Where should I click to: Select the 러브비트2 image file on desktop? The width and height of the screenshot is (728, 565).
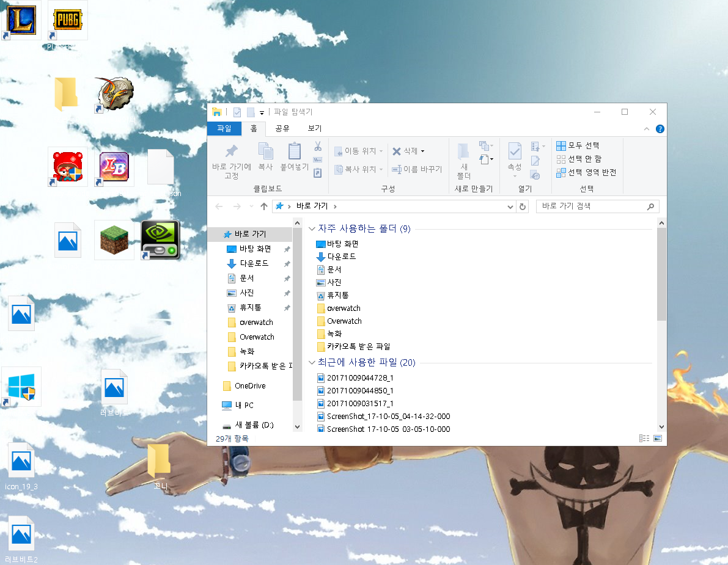pyautogui.click(x=21, y=539)
